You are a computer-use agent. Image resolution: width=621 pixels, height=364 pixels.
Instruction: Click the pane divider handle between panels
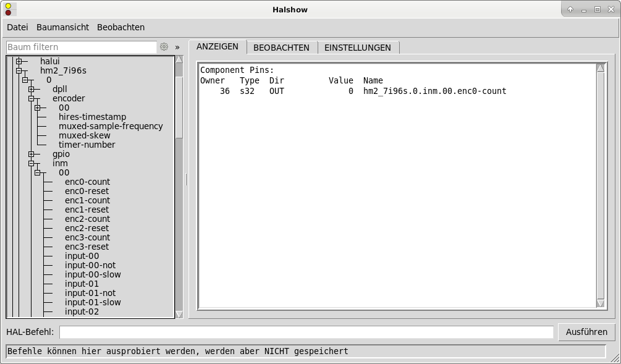click(x=186, y=179)
